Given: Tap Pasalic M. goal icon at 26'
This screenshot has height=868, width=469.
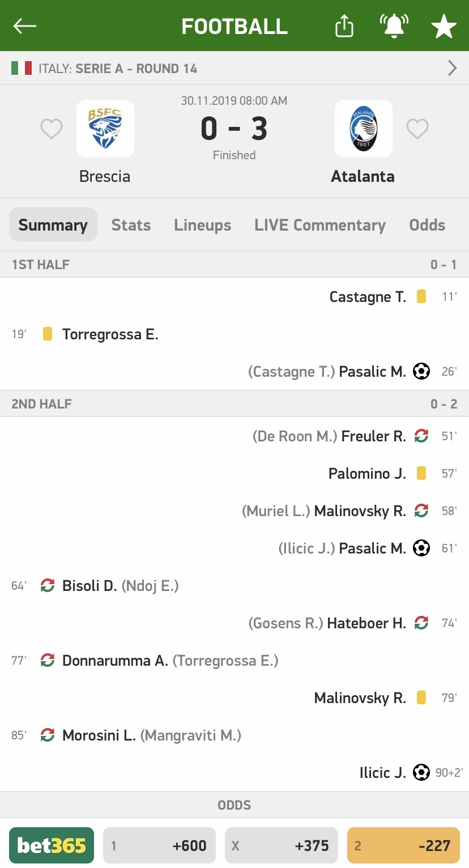Looking at the screenshot, I should 421,372.
